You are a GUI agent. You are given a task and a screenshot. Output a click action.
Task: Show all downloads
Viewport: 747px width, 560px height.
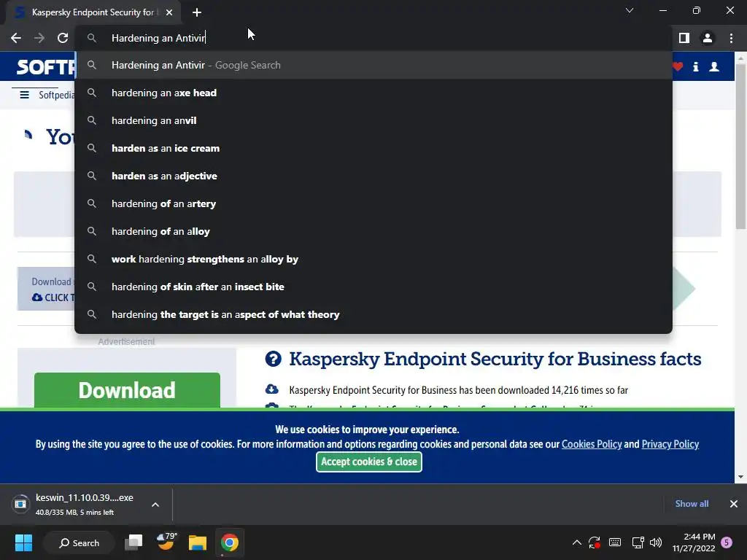[692, 504]
